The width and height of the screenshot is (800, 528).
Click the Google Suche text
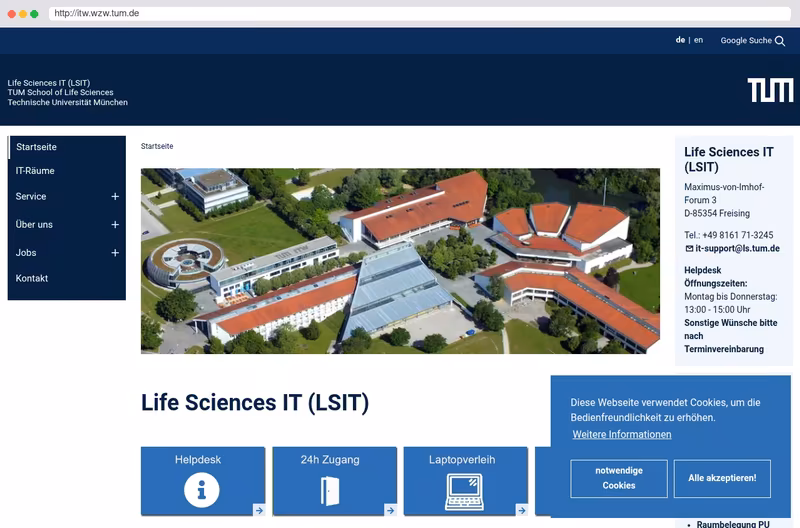(746, 40)
